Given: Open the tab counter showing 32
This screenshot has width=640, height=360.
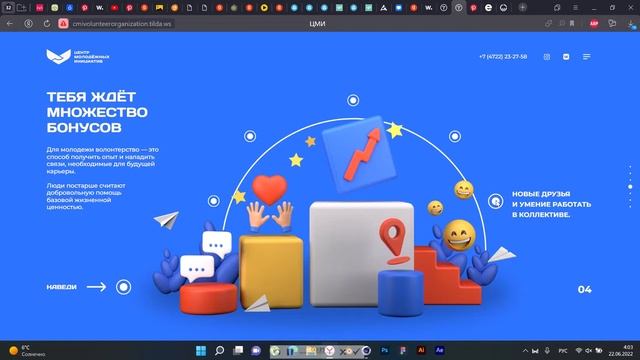Looking at the screenshot, I should (x=8, y=7).
